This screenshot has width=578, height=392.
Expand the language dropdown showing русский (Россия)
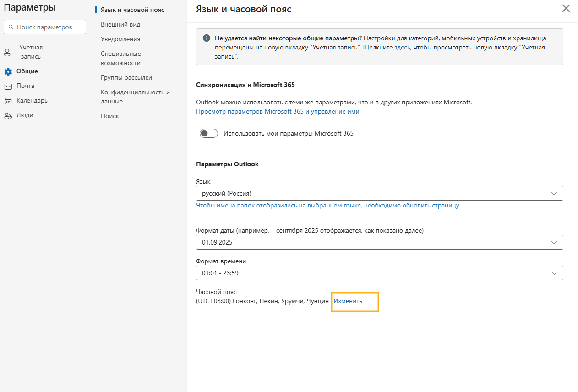tap(379, 193)
